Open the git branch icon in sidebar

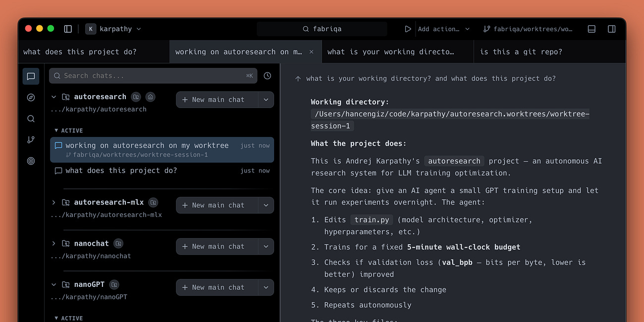(31, 140)
